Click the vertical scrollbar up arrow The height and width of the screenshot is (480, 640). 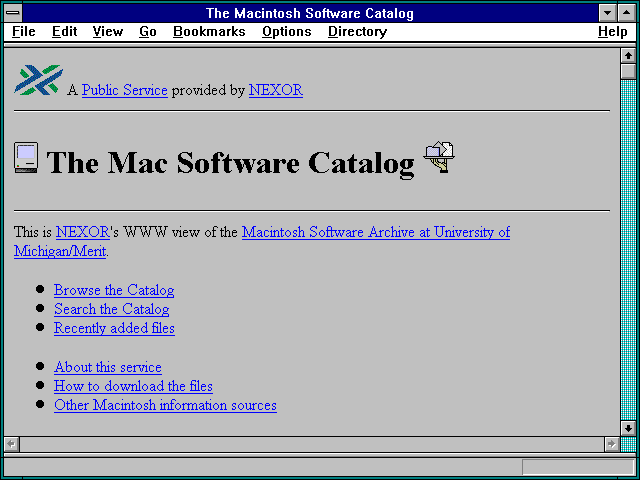pos(629,56)
